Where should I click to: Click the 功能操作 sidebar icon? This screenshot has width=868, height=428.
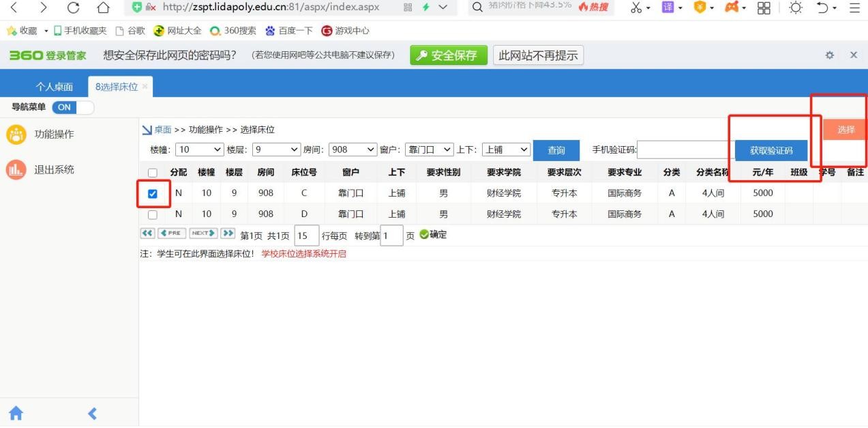pyautogui.click(x=16, y=134)
